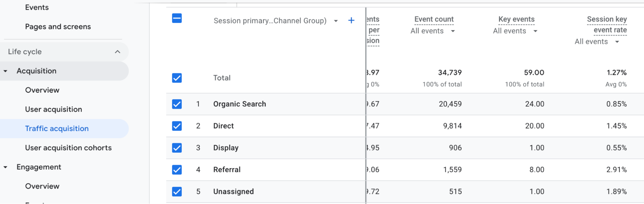This screenshot has width=644, height=204.
Task: Open Pages and screens report
Action: pyautogui.click(x=58, y=27)
